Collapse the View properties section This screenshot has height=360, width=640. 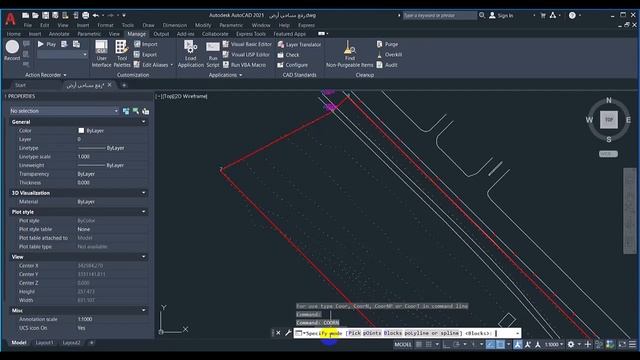(x=143, y=257)
